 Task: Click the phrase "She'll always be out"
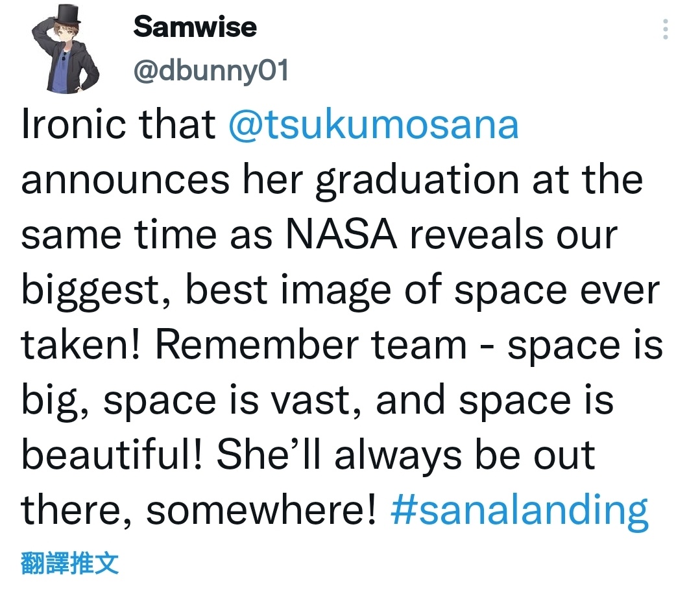(x=406, y=456)
